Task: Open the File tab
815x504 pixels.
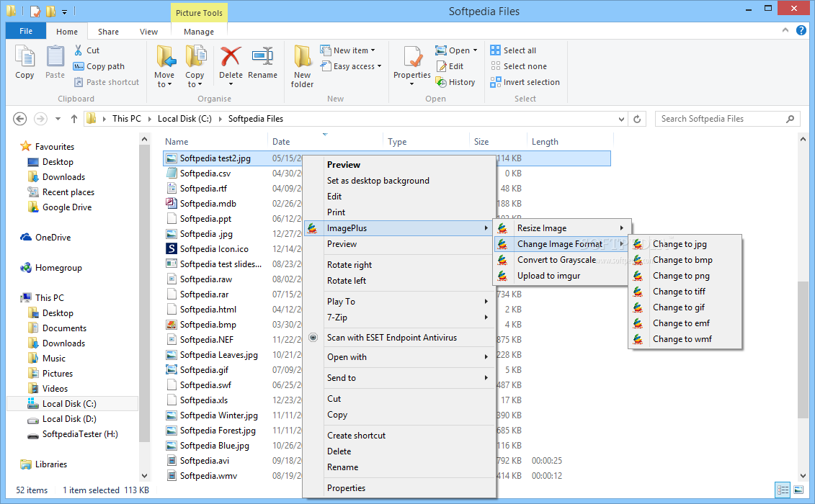Action: point(26,31)
